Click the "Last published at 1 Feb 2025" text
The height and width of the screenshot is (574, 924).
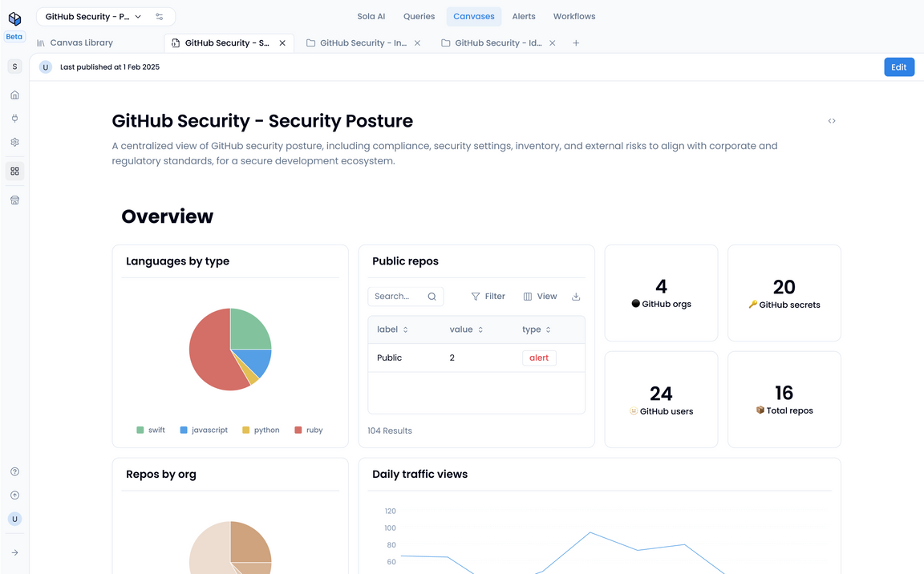click(x=110, y=67)
